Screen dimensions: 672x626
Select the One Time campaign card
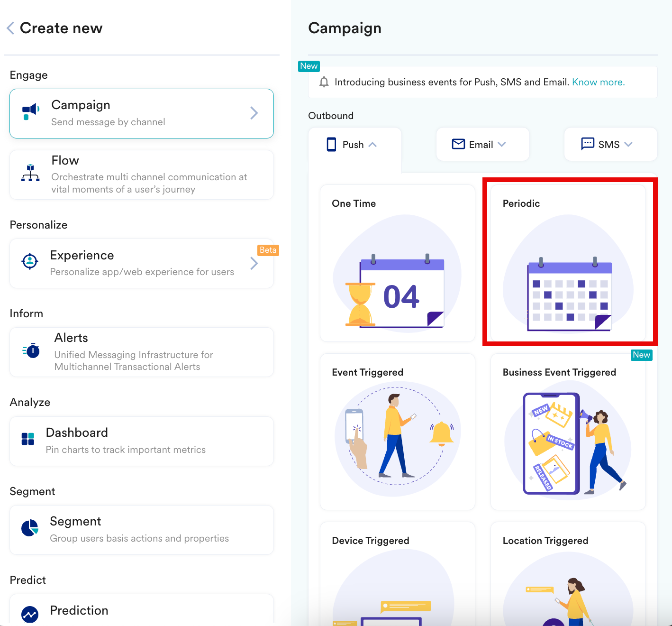398,263
